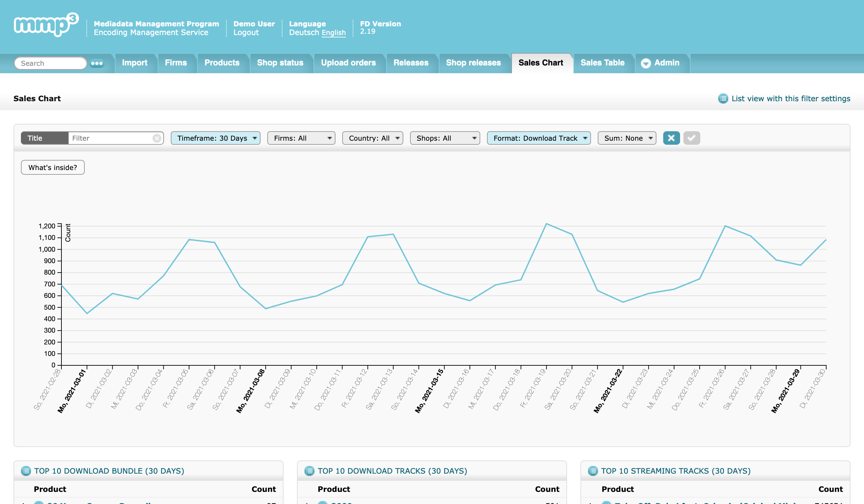Click list icon beside Top 10 Download Bundle

(26, 471)
